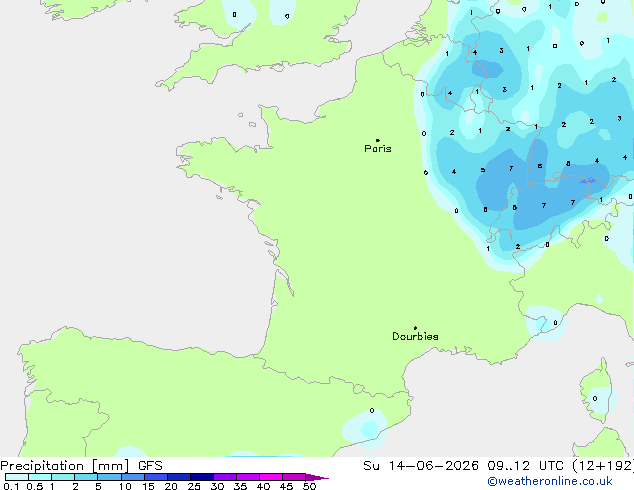This screenshot has height=490, width=634.
Task: Click the 1–2 mm legend swatch
Action: point(63,477)
